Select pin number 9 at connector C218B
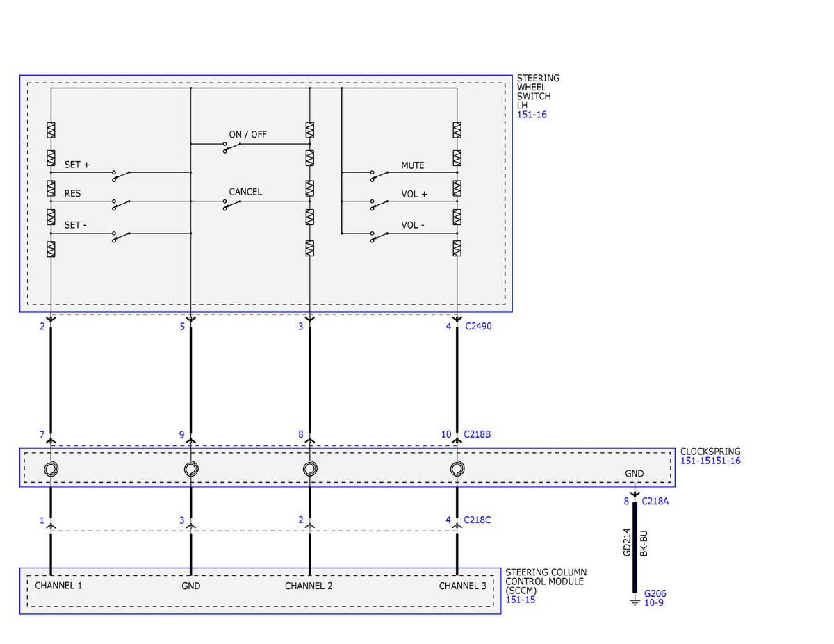This screenshot has width=834, height=644. point(181,434)
